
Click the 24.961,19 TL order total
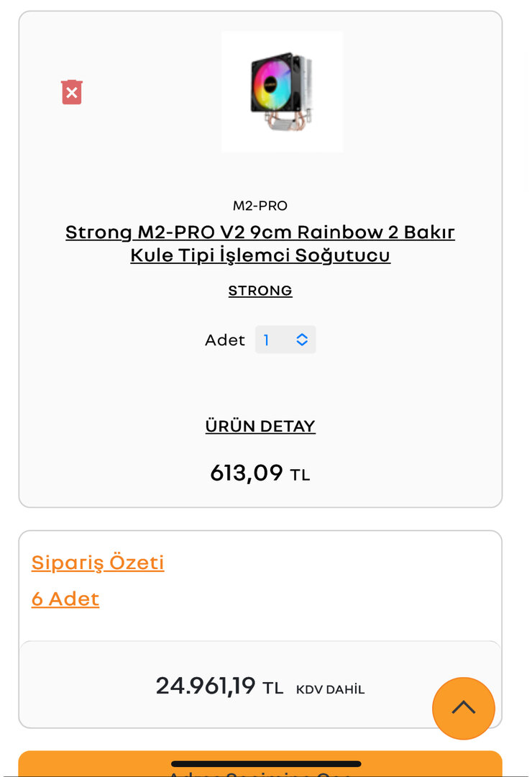206,686
